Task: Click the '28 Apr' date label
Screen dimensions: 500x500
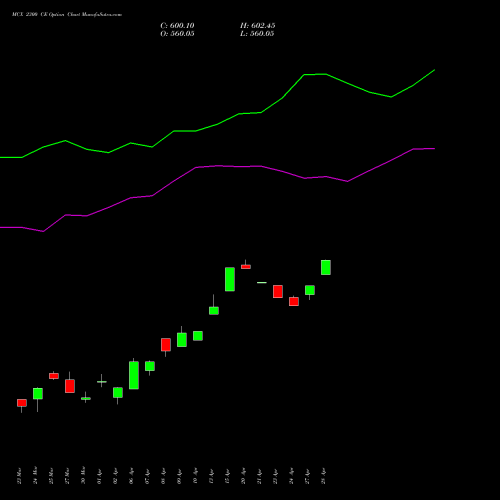Action: click(323, 477)
